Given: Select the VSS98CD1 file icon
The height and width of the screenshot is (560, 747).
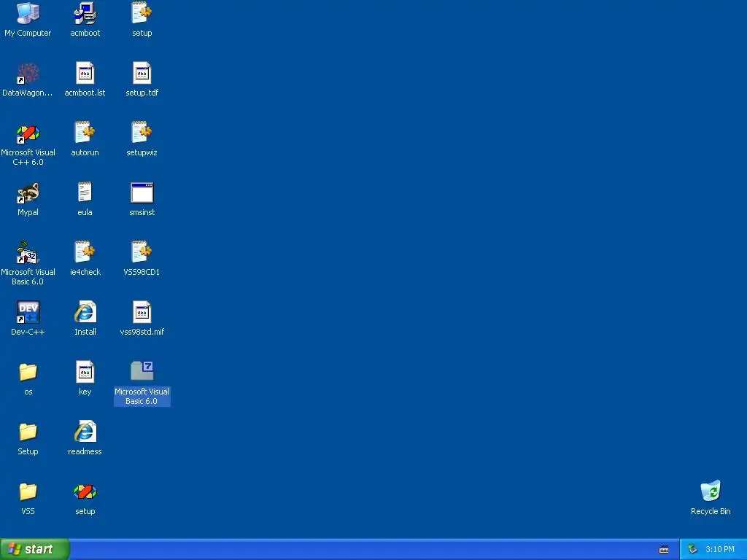Looking at the screenshot, I should 142,252.
